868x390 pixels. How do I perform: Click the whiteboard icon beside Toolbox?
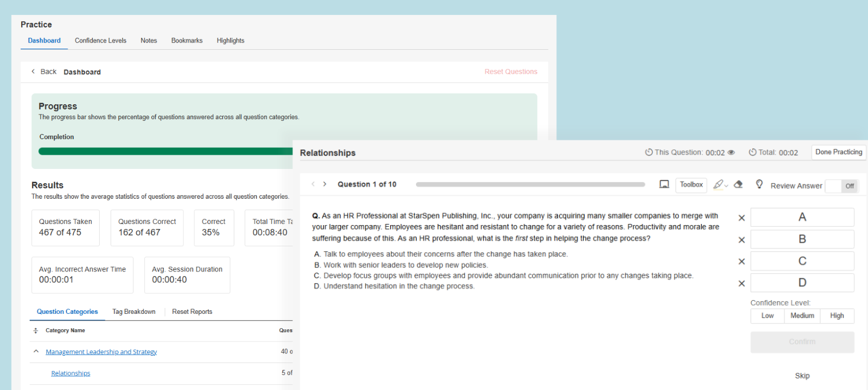click(x=665, y=184)
